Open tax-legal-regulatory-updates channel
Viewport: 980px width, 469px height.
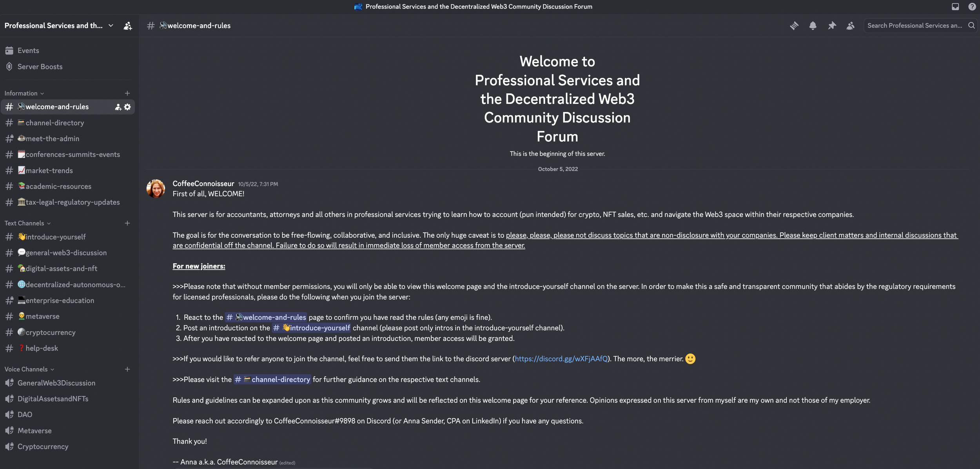[x=67, y=202]
